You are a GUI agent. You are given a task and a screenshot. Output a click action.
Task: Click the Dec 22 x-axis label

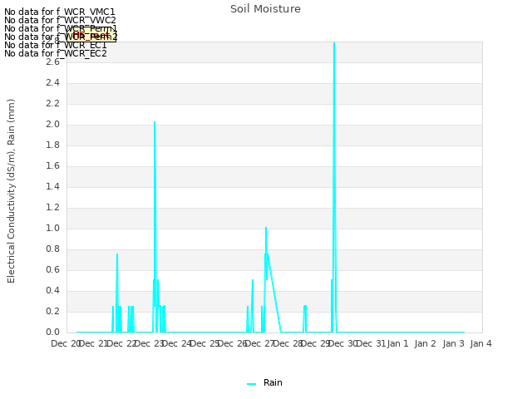(x=121, y=343)
